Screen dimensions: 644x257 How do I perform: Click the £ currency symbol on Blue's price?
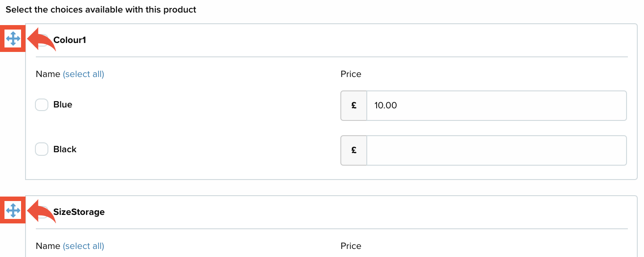(354, 106)
